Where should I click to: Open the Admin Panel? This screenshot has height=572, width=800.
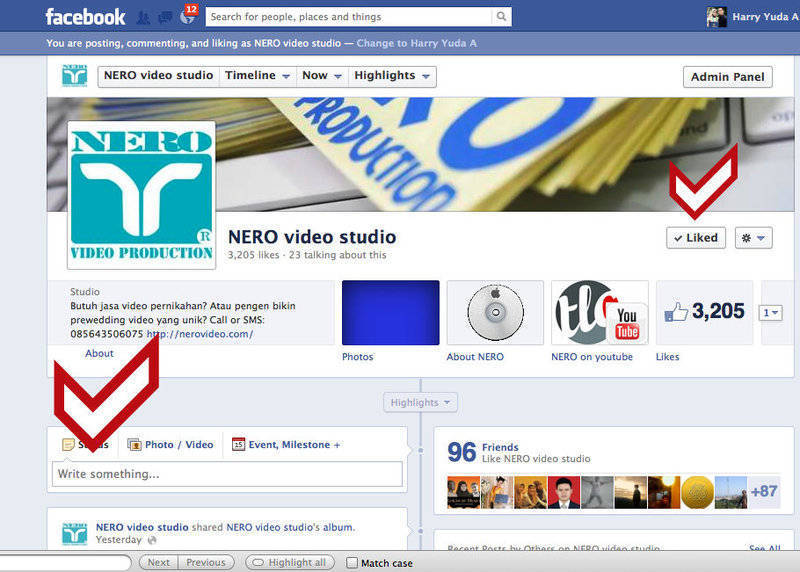(728, 77)
